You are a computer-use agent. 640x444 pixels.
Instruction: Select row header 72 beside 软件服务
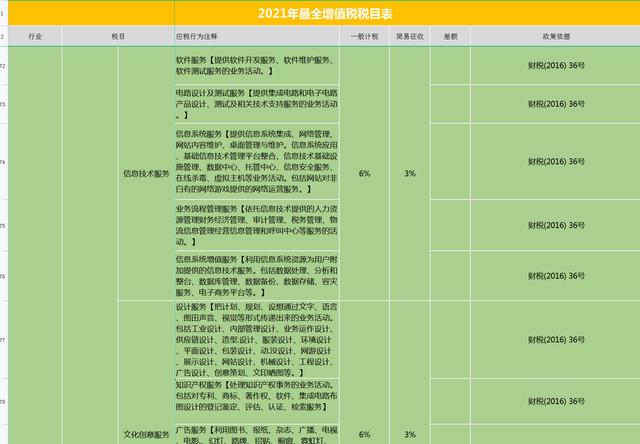pyautogui.click(x=3, y=66)
